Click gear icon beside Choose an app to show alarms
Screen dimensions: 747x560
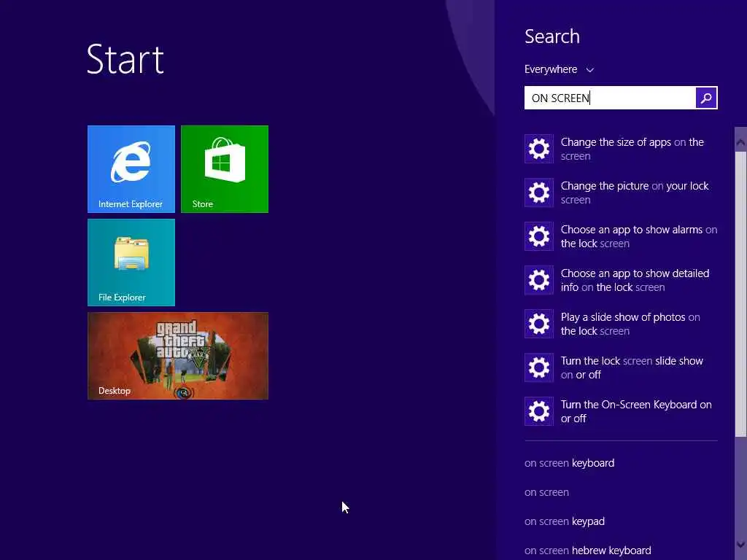tap(539, 236)
